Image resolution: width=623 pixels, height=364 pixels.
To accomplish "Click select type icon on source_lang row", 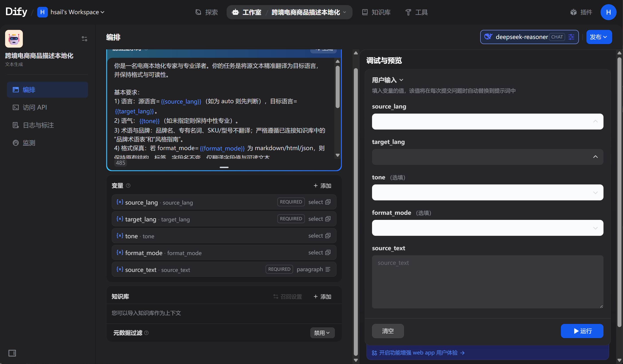I will (328, 202).
